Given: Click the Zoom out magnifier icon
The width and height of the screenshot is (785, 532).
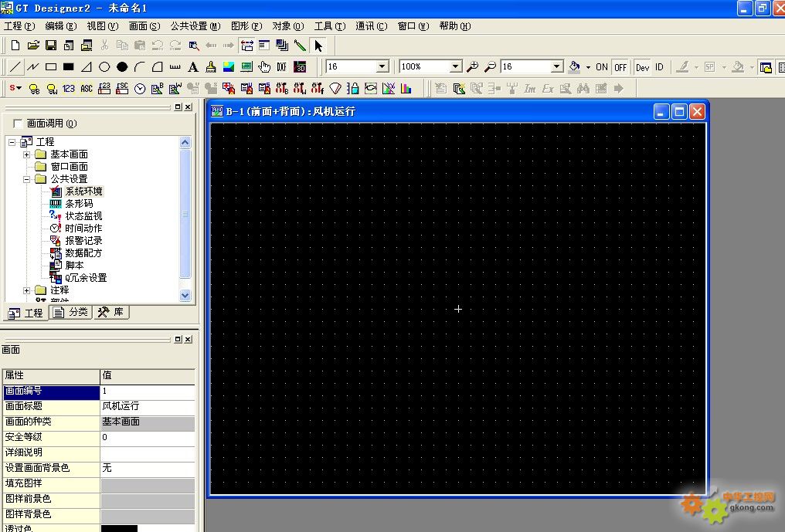Looking at the screenshot, I should click(x=490, y=66).
